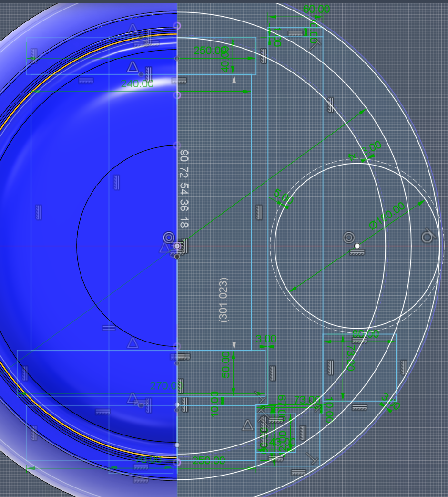Select the 60.00 dimension at the top
Image resolution: width=448 pixels, height=497 pixels.
316,9
